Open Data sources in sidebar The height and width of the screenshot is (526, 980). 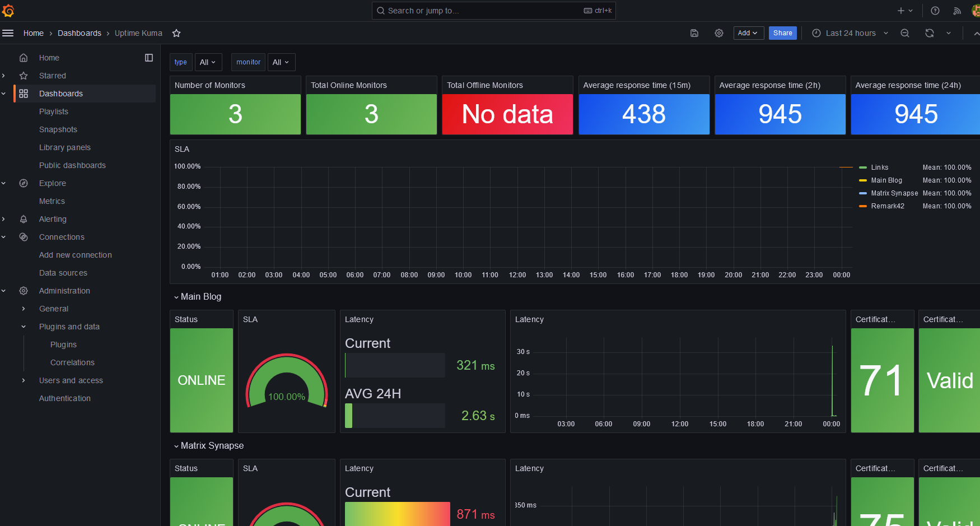63,273
